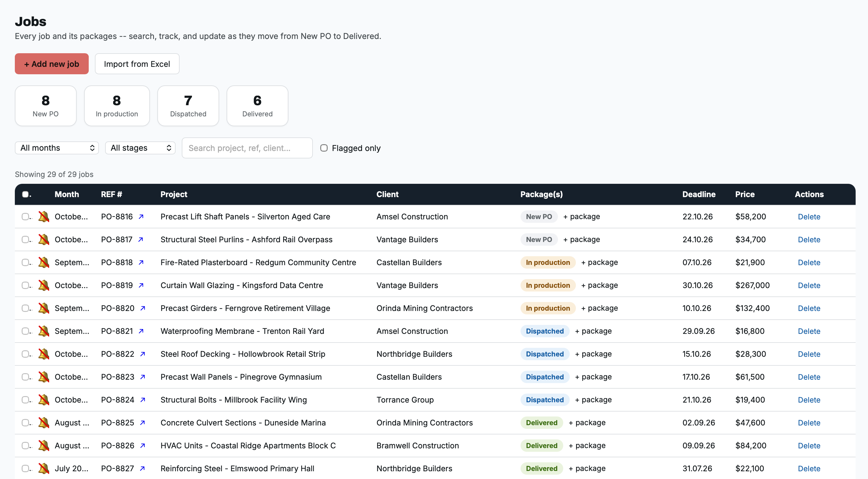Select the PO-8822 row checkbox
The height and width of the screenshot is (479, 868).
pos(25,354)
